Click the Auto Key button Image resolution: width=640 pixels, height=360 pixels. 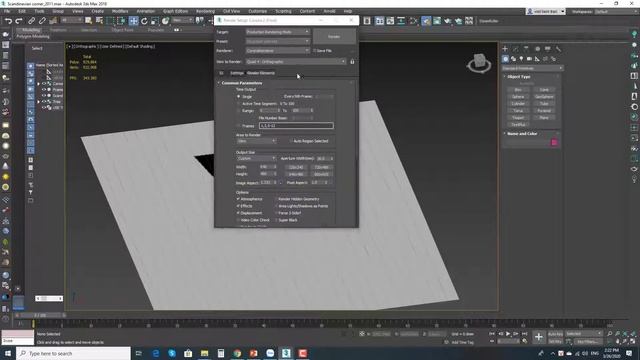(555, 334)
